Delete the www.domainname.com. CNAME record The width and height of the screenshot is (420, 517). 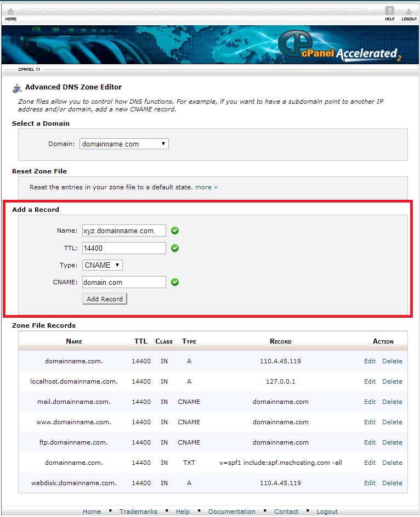(x=392, y=422)
